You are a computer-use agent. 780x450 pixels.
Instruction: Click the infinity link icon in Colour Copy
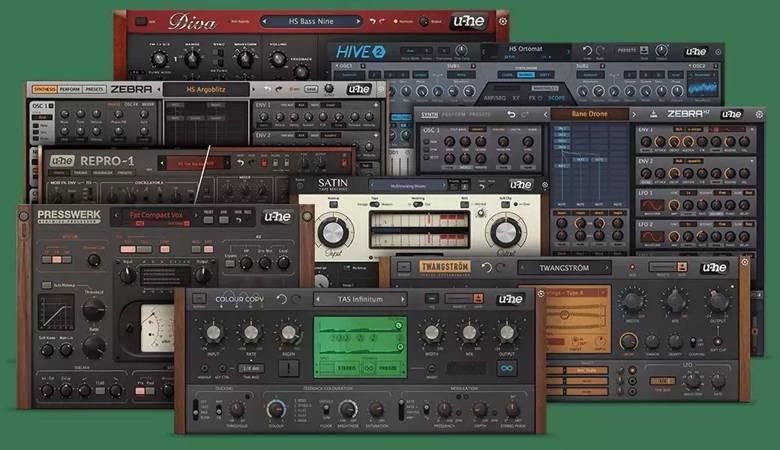[x=509, y=369]
